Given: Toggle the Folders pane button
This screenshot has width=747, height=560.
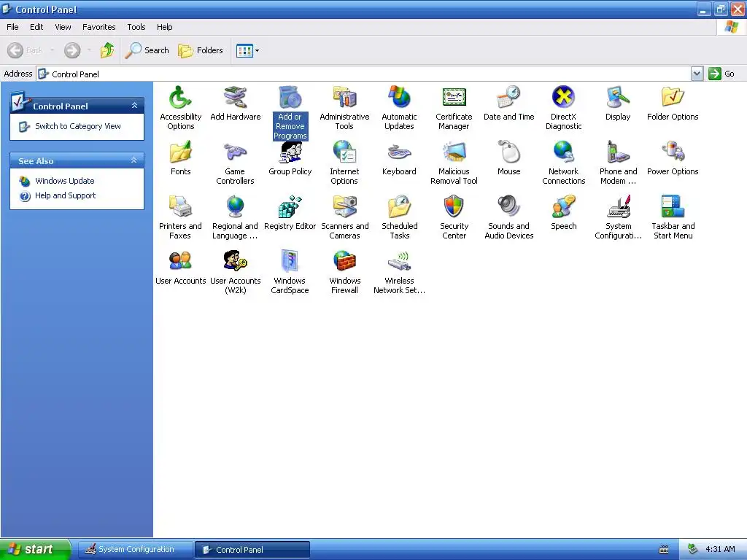Looking at the screenshot, I should 201,50.
